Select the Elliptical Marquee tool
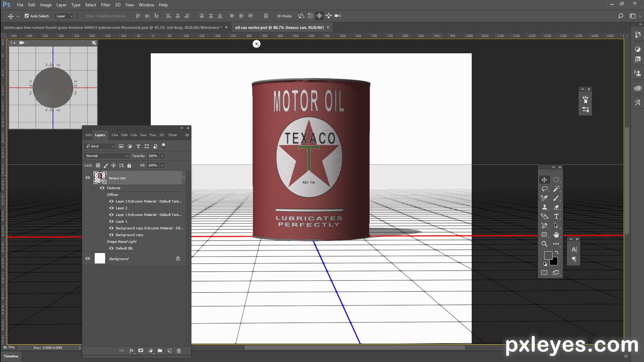 556,180
